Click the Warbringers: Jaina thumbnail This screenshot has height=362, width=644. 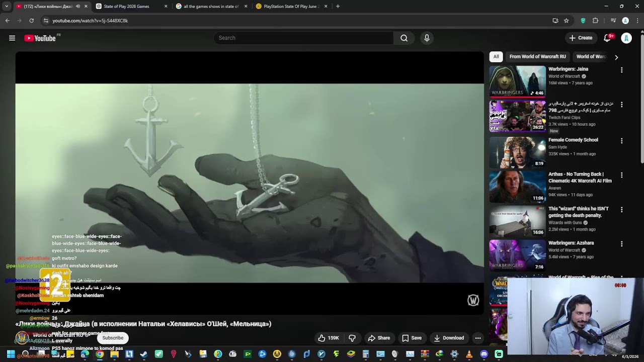click(517, 81)
